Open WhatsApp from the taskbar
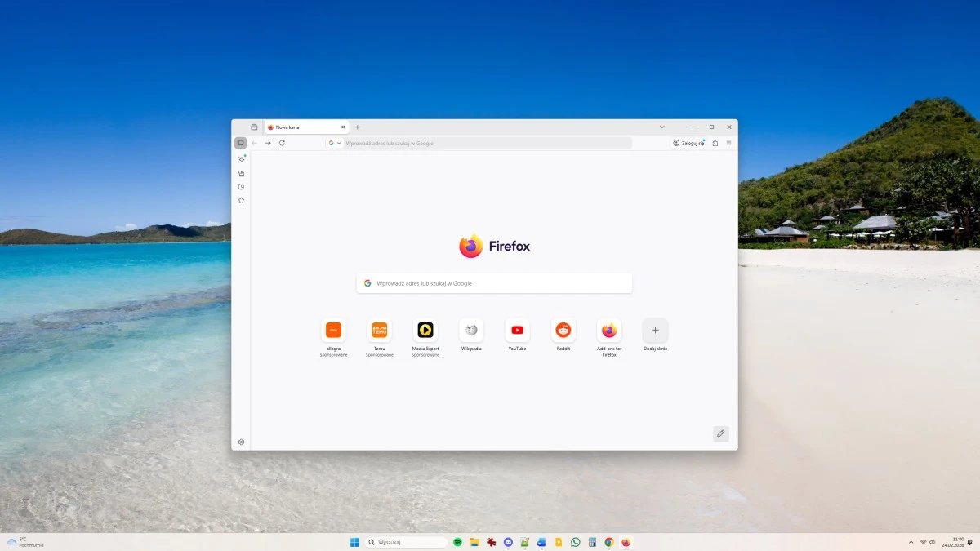Viewport: 980px width, 551px height. click(575, 541)
